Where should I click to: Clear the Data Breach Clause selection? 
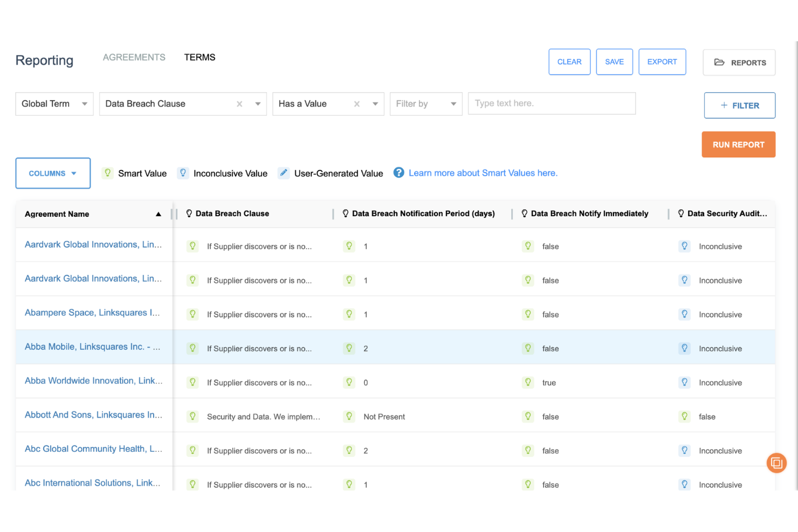[x=239, y=104]
